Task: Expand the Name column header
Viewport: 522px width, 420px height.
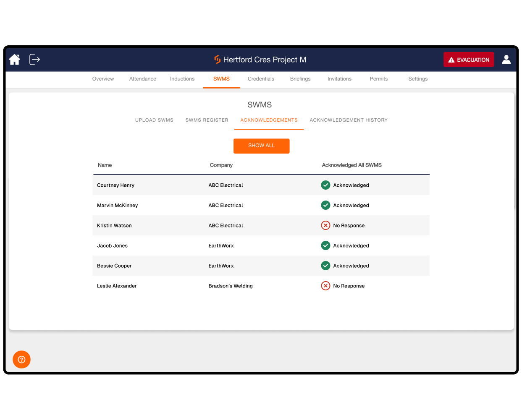Action: pos(105,165)
